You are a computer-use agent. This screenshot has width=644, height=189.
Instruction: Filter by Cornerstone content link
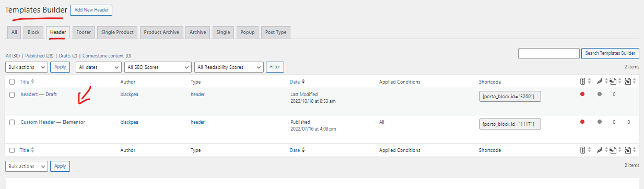click(107, 55)
